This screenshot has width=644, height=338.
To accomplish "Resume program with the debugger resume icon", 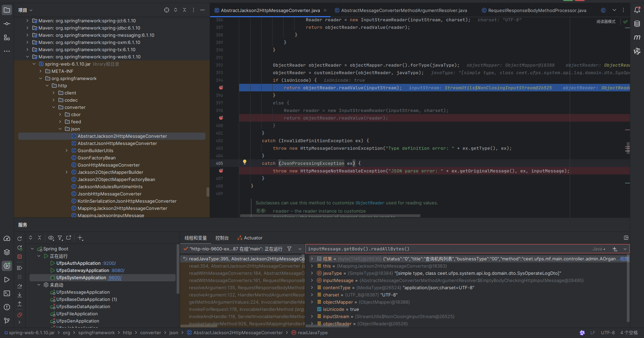I will pyautogui.click(x=20, y=268).
